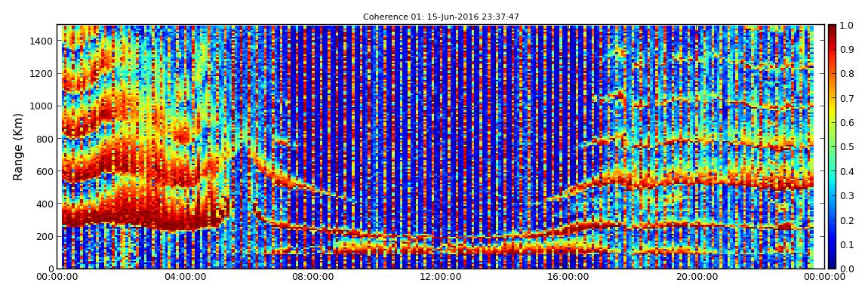
Task: Click the 0.5 colorbar tick label
Action: point(846,147)
